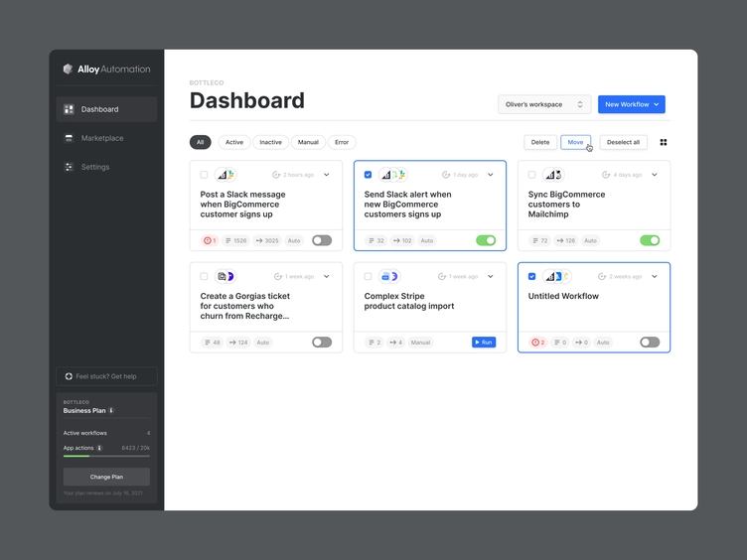Enable the Untitled Workflow toggle
This screenshot has height=560, width=747.
(650, 343)
